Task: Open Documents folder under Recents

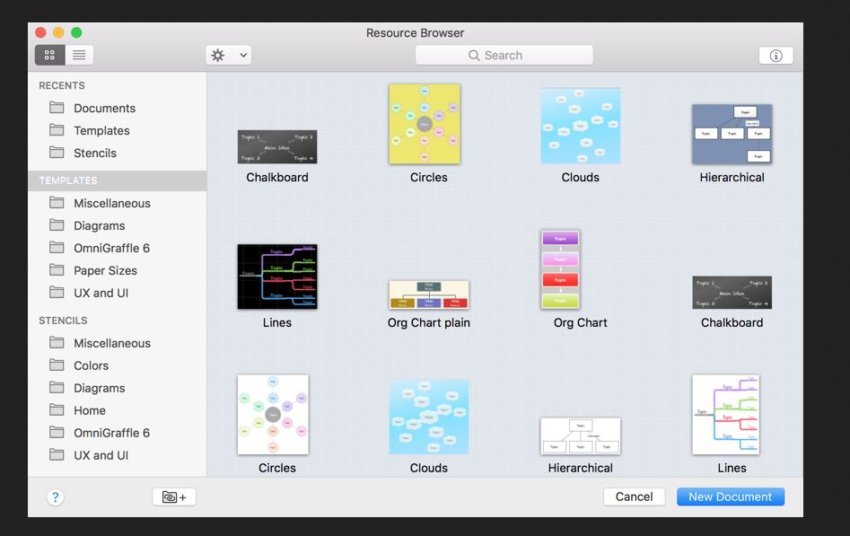Action: click(104, 108)
